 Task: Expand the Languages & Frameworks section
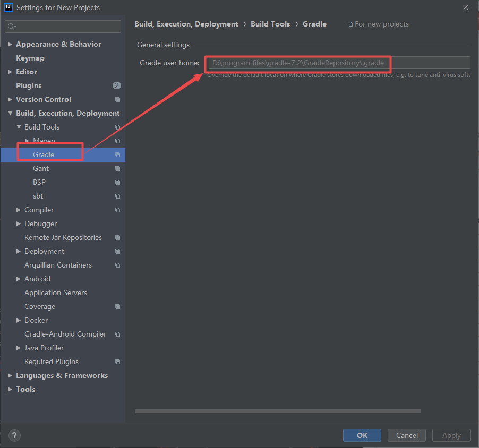click(x=10, y=375)
